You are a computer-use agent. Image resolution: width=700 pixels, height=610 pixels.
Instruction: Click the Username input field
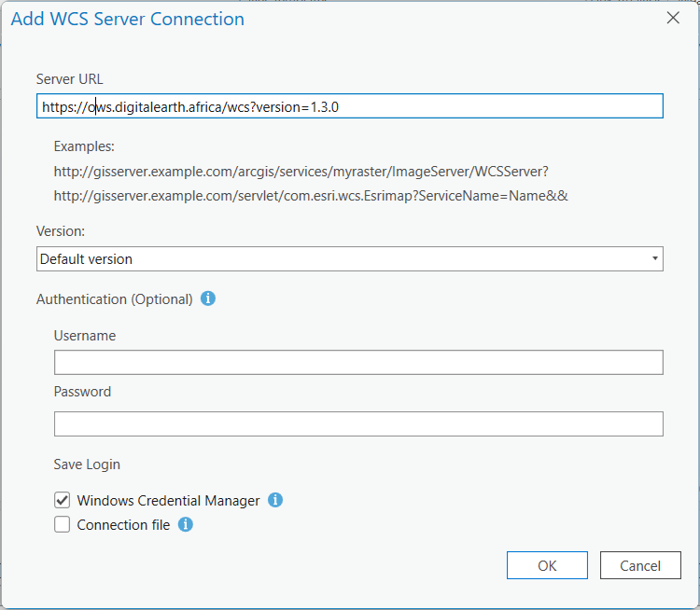(358, 362)
